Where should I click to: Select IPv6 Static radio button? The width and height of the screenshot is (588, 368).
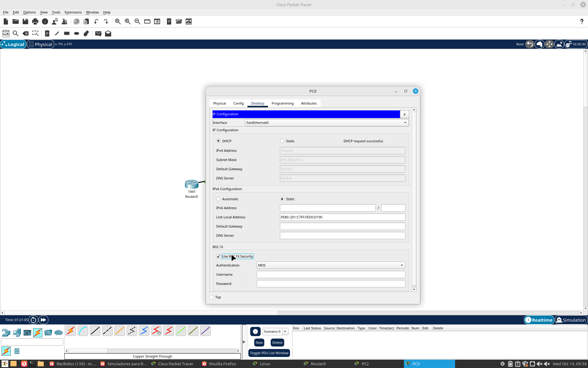282,199
